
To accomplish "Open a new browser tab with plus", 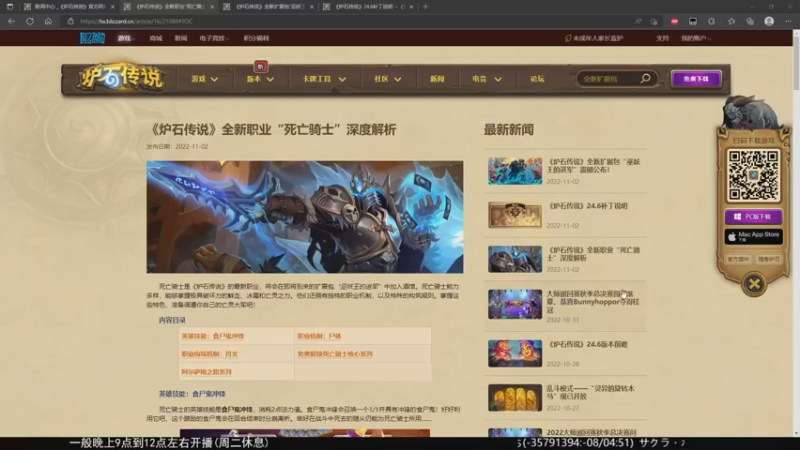I will [425, 7].
